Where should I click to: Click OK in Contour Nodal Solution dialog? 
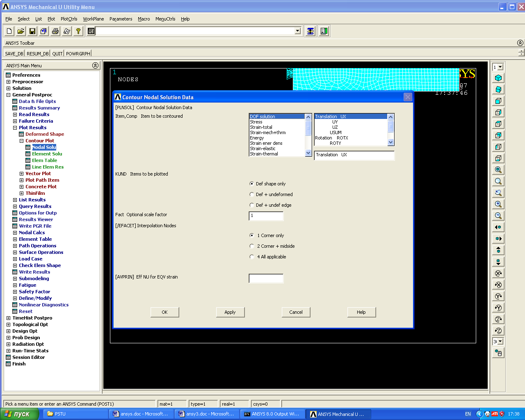164,312
